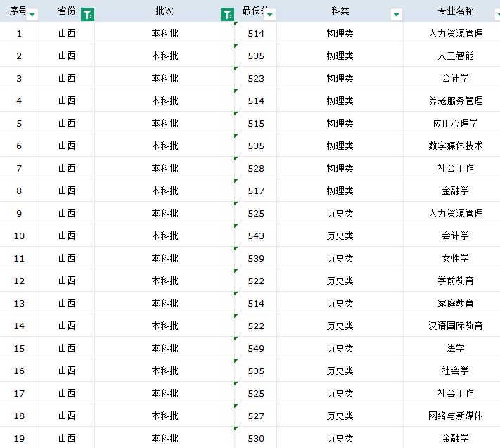Select score cell 530 in row 19

click(x=256, y=438)
